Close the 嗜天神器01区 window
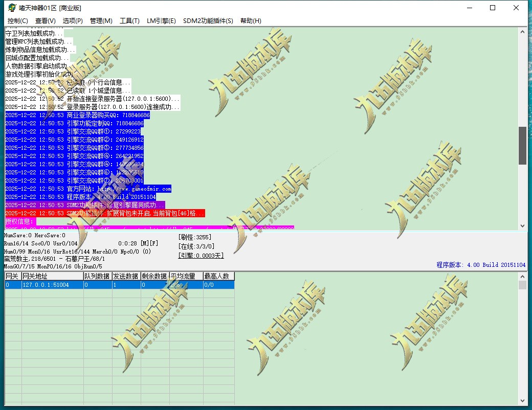This screenshot has height=410, width=532. coord(516,8)
